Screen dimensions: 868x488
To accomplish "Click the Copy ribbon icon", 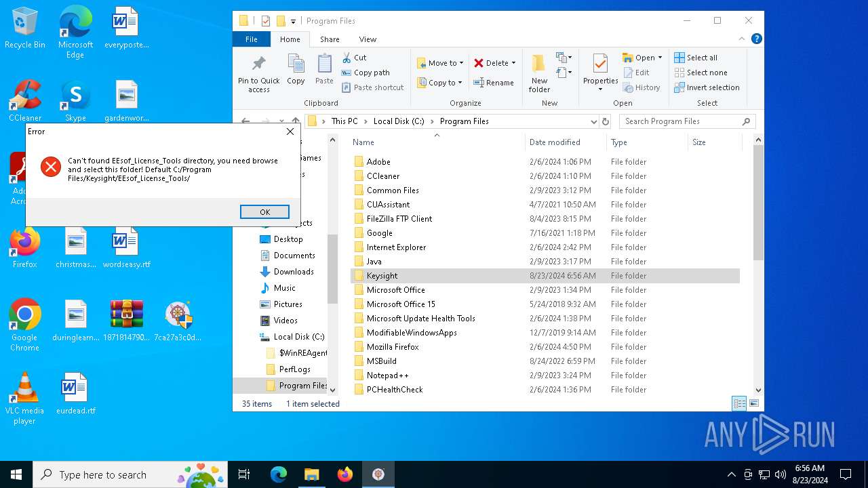I will click(x=296, y=70).
